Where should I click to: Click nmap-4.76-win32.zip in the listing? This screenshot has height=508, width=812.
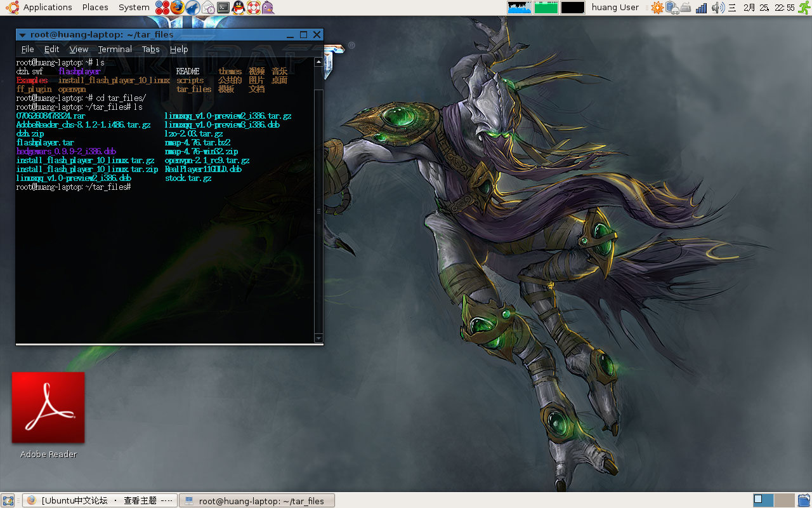coord(201,152)
